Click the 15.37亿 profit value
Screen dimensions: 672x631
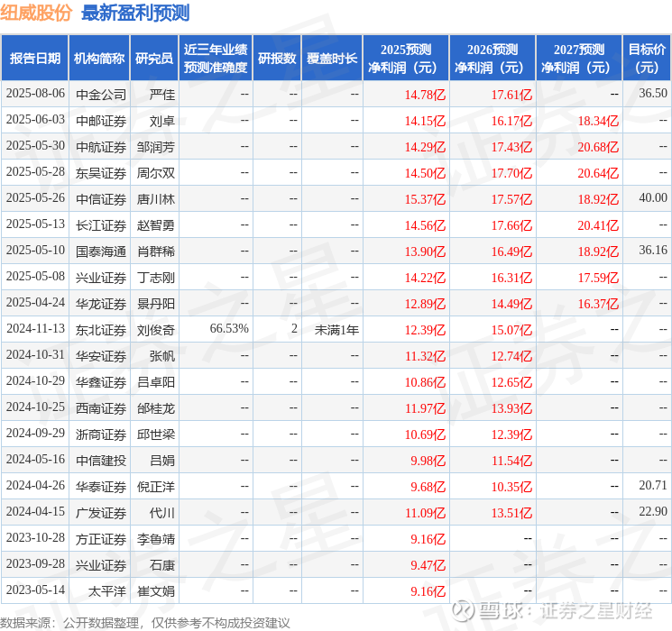pos(425,199)
